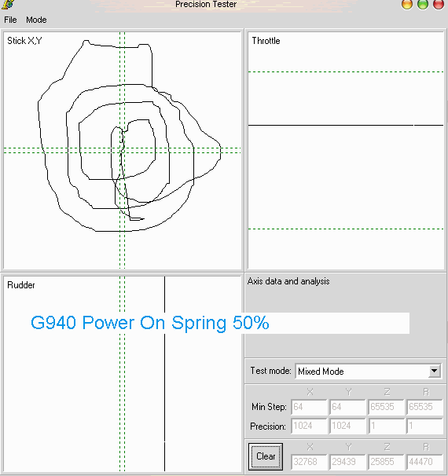Click the Axis data and analysis heading

288,281
